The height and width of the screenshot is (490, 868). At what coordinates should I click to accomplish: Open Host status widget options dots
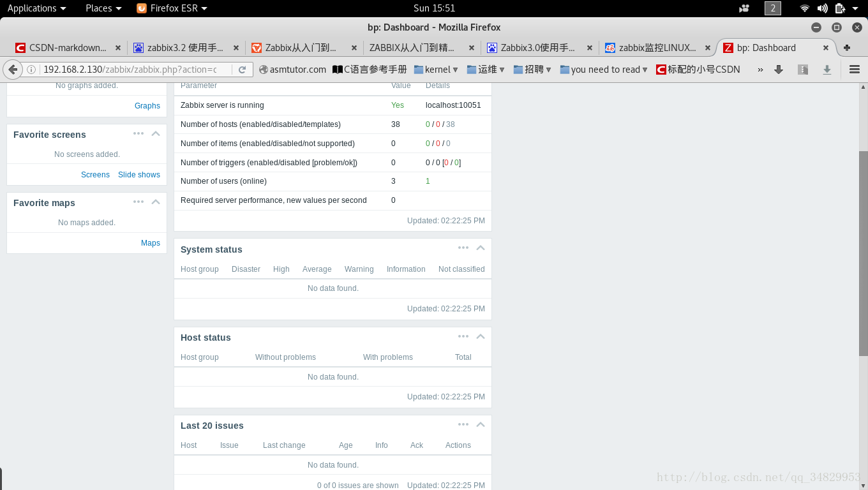pyautogui.click(x=463, y=336)
